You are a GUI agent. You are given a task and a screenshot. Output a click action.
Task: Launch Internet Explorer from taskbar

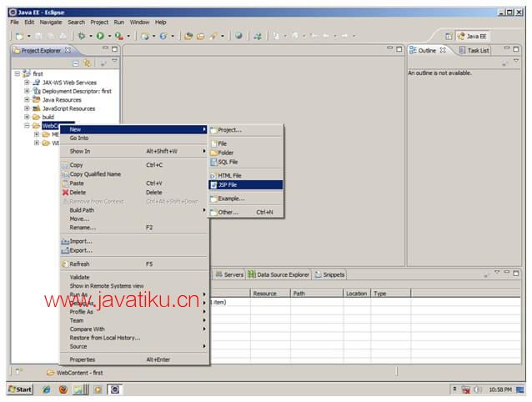(46, 389)
